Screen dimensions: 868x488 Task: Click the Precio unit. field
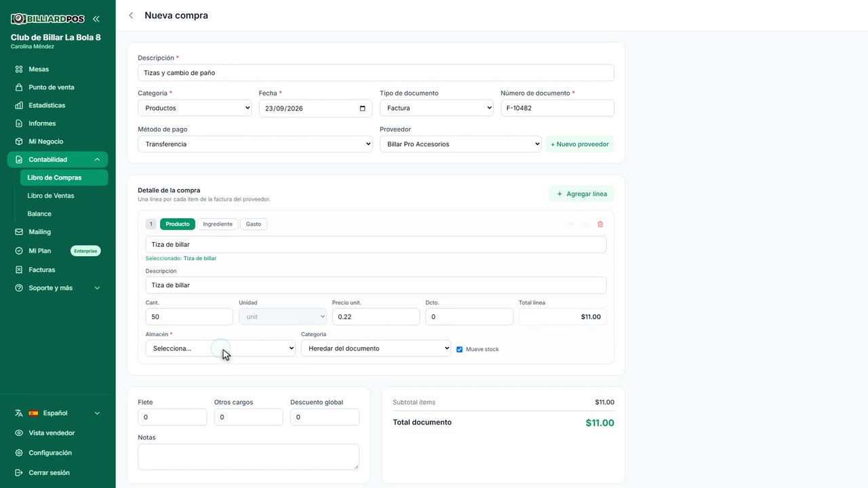point(376,317)
